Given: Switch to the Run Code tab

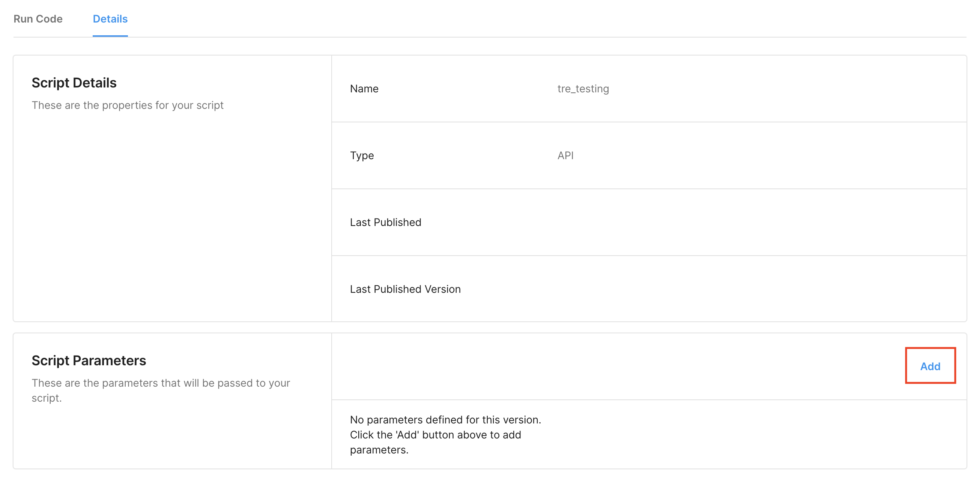Looking at the screenshot, I should click(38, 19).
